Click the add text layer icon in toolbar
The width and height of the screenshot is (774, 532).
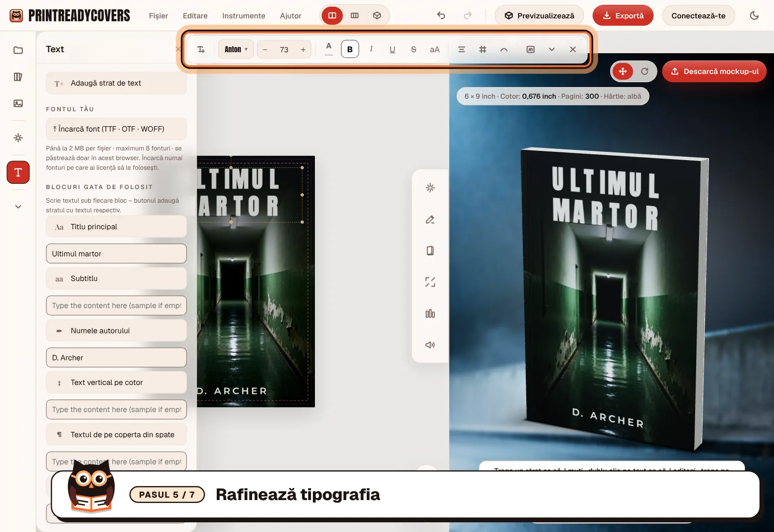click(201, 49)
